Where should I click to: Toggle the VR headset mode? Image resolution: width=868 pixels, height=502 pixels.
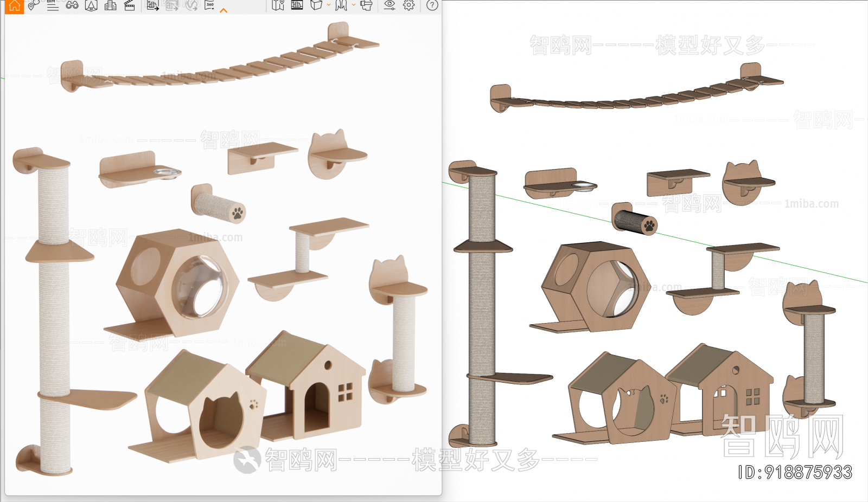click(x=367, y=5)
